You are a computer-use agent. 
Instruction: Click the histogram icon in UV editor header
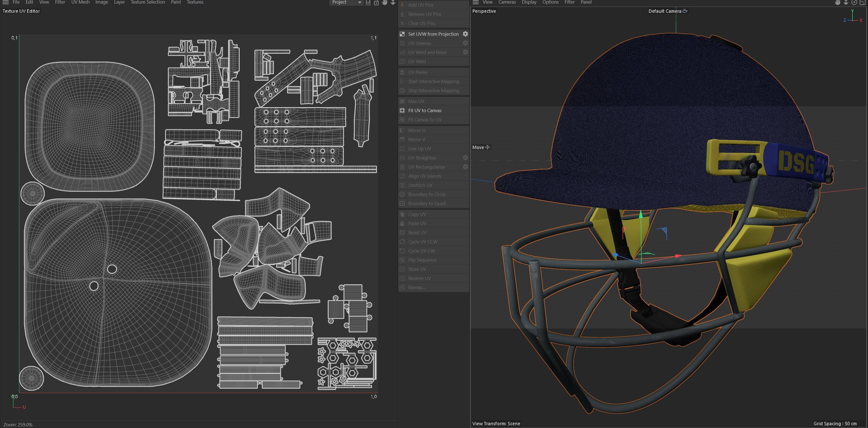368,2
